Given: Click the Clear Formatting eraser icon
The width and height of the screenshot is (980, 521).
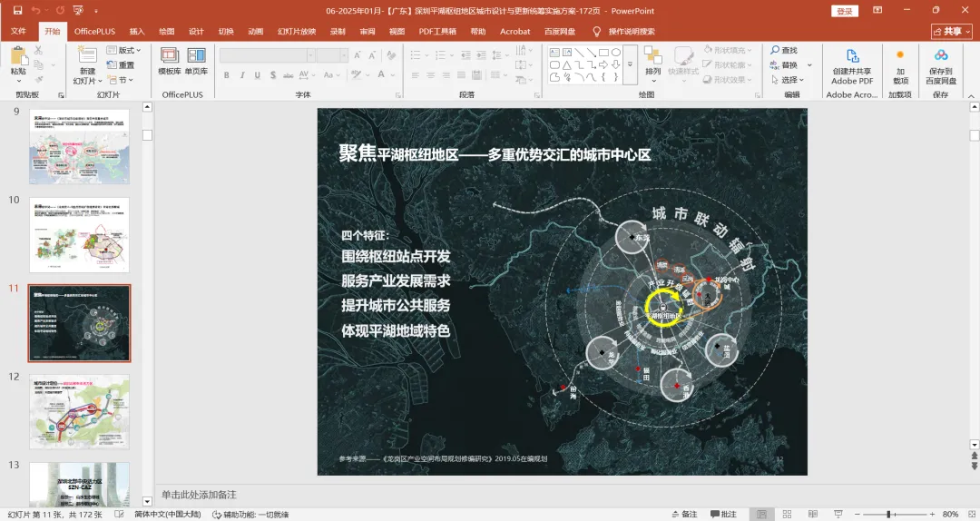Looking at the screenshot, I should (391, 55).
